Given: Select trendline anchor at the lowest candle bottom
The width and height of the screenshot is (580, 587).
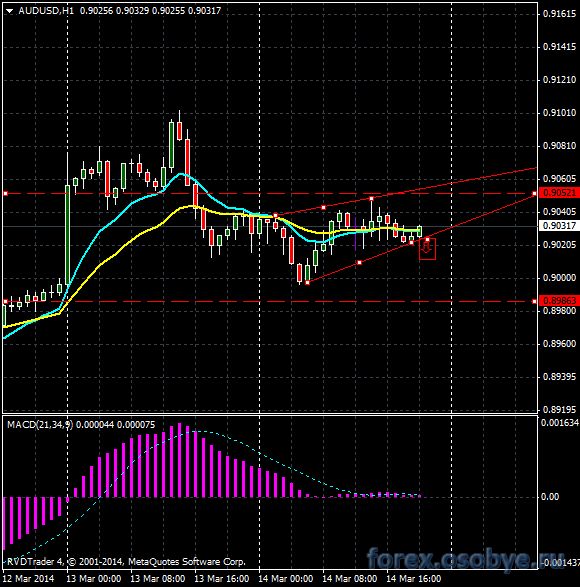Looking at the screenshot, I should tap(307, 283).
